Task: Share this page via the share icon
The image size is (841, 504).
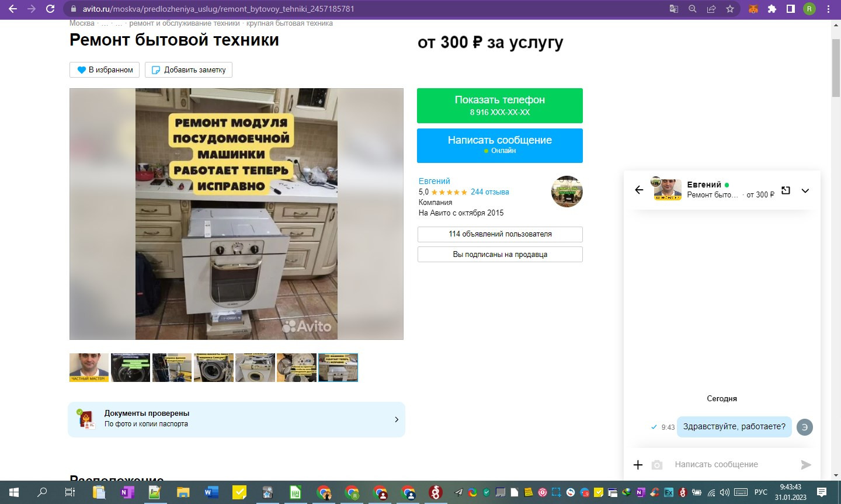Action: [x=711, y=9]
